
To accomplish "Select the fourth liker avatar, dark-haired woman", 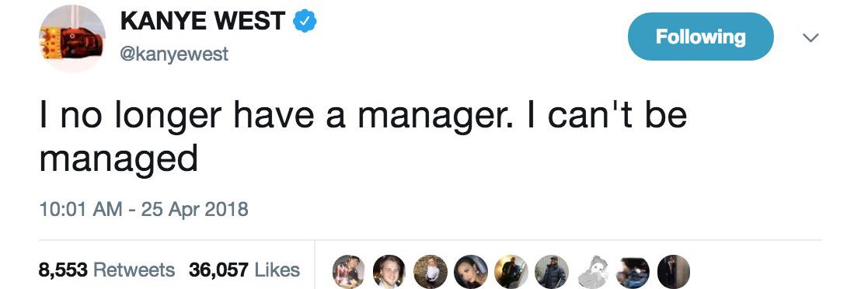I will point(471,272).
